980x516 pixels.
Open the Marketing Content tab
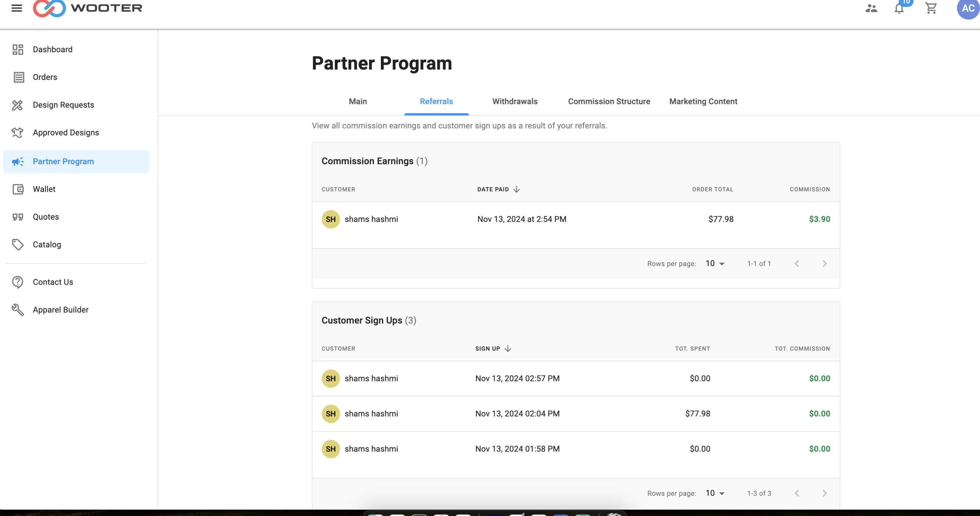(703, 101)
